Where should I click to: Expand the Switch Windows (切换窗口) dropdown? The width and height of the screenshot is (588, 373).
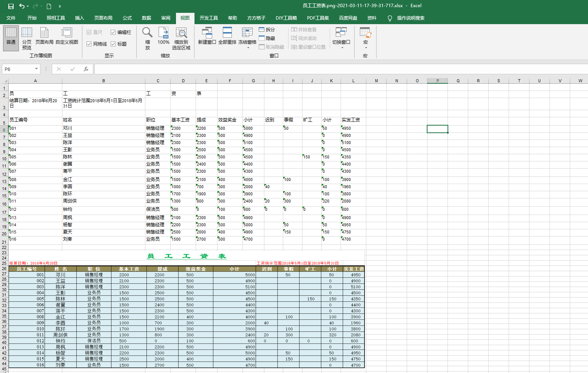coord(341,38)
